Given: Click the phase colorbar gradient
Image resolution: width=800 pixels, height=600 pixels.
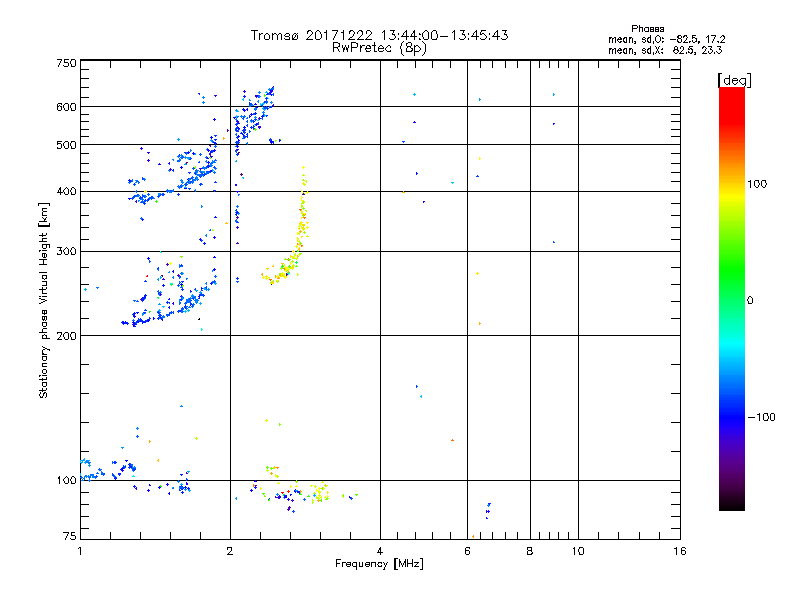Looking at the screenshot, I should (732, 298).
